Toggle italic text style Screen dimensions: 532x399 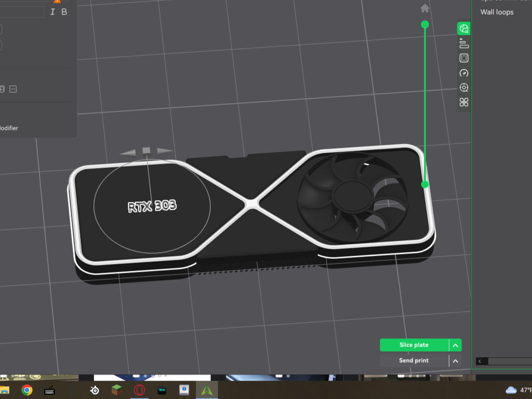(52, 12)
